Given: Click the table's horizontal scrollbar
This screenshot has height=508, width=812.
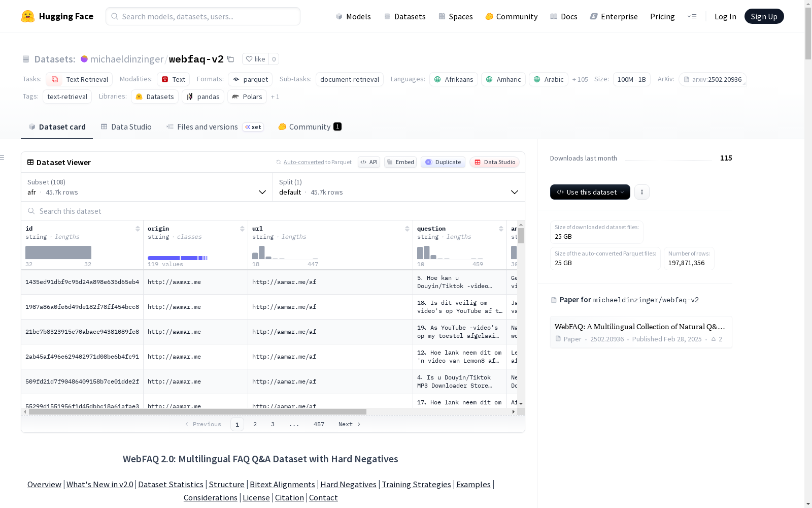Looking at the screenshot, I should coord(197,411).
